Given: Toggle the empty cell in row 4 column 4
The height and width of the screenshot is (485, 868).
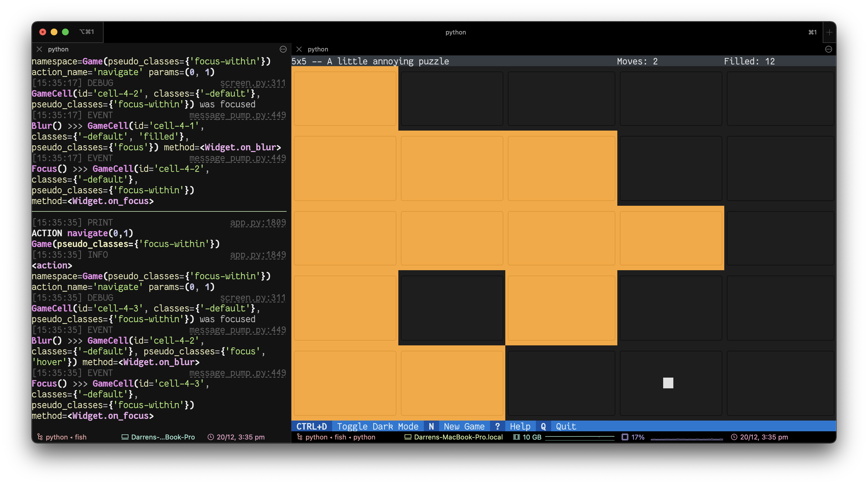Looking at the screenshot, I should pos(671,308).
